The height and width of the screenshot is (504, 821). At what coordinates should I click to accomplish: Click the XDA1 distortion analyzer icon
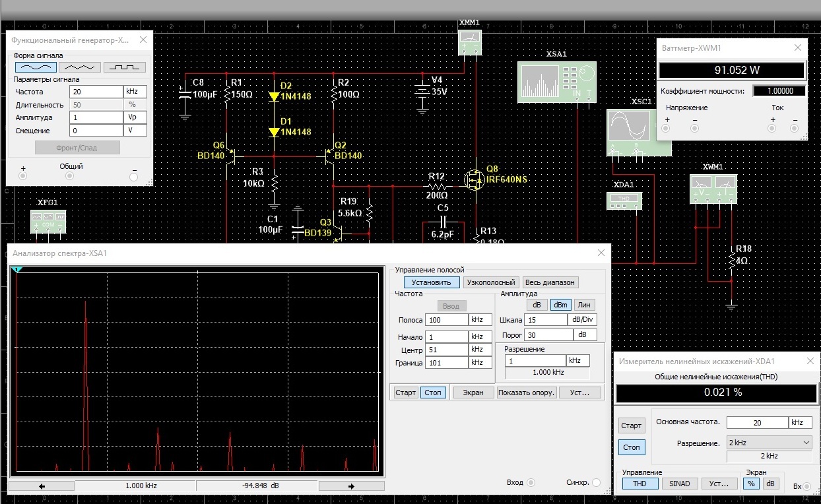tap(624, 201)
